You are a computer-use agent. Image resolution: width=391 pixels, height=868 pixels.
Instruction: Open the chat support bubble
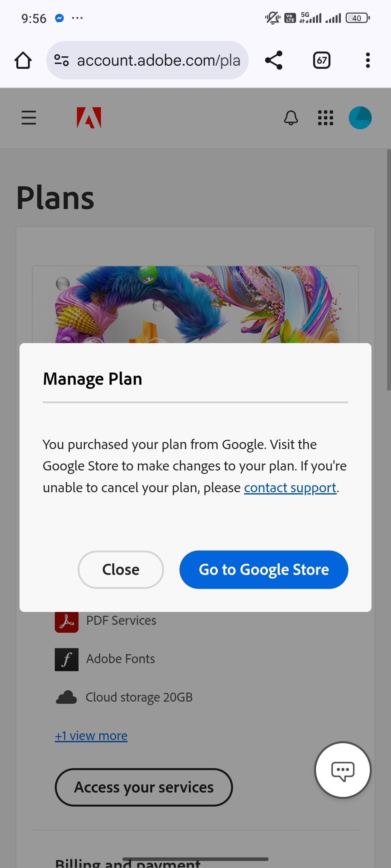point(343,770)
